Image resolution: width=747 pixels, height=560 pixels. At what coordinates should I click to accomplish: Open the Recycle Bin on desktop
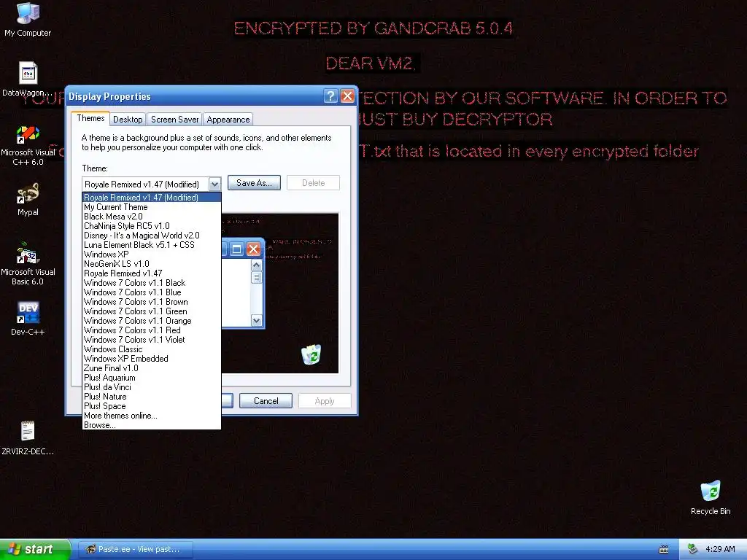tap(711, 498)
